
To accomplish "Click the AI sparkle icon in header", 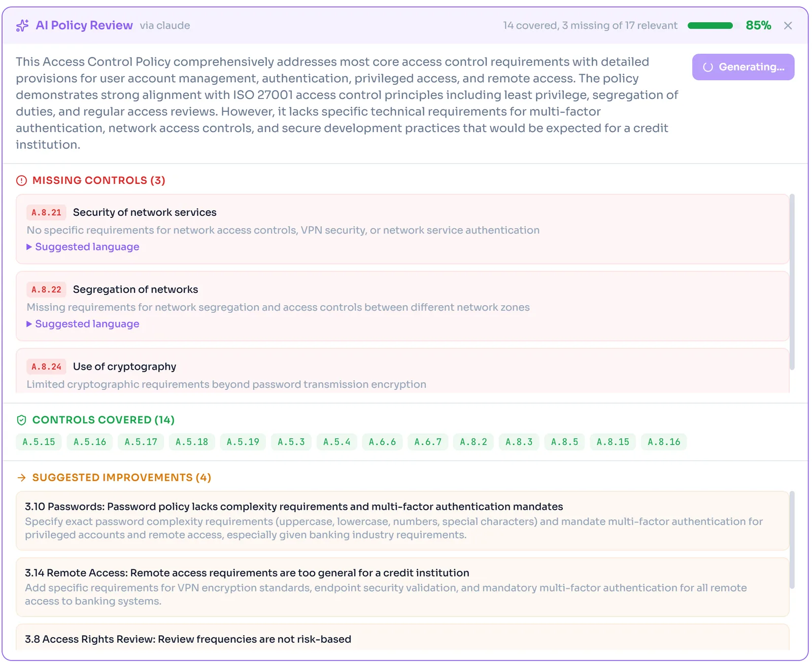I will tap(22, 25).
